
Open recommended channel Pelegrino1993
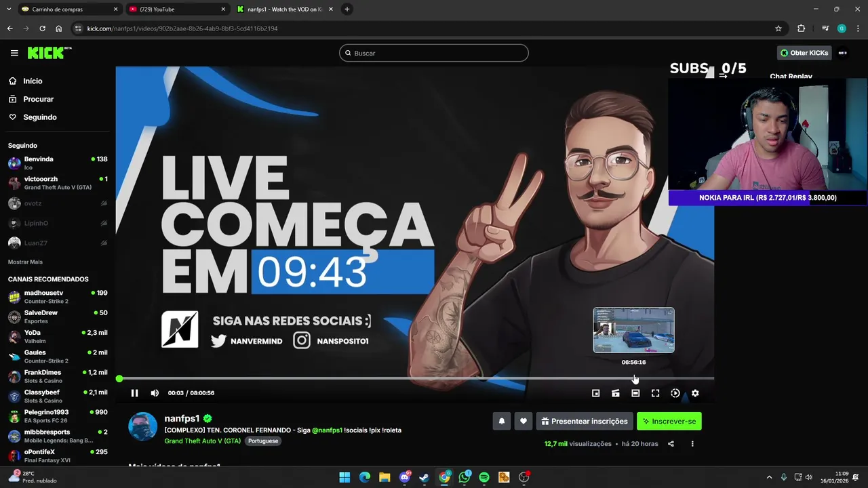pos(58,416)
